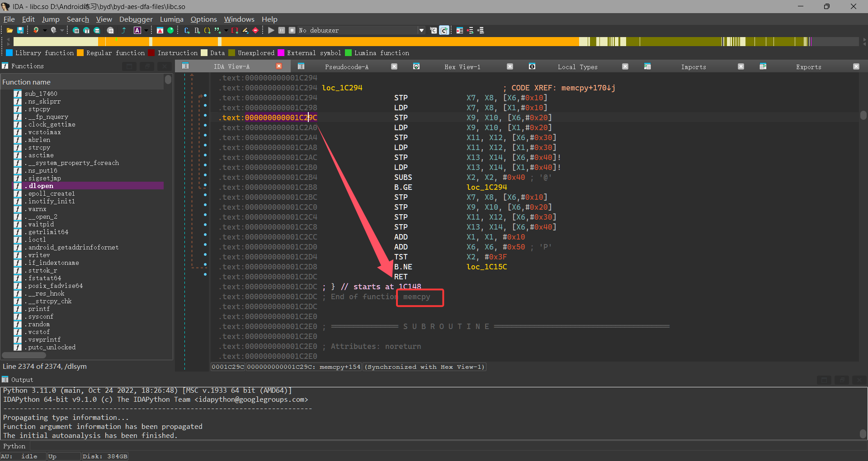This screenshot has width=868, height=461.
Task: Click the text search 'T' icon
Action: click(x=86, y=30)
